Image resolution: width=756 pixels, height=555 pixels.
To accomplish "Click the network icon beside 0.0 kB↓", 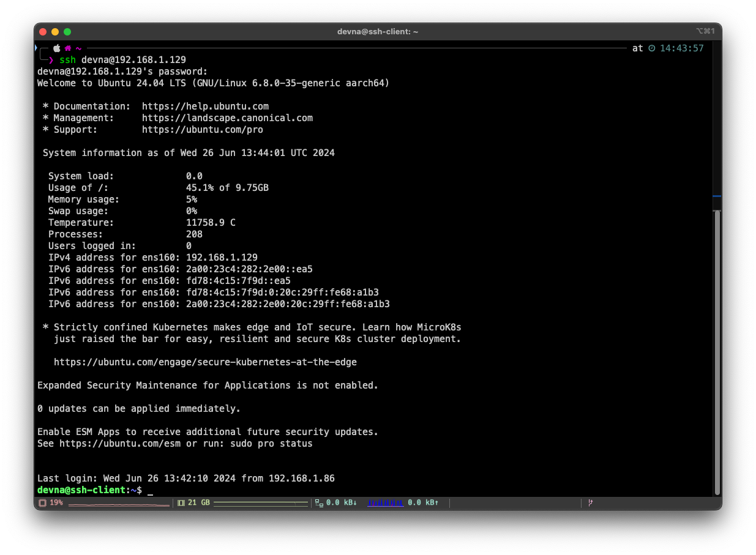I will click(x=319, y=502).
